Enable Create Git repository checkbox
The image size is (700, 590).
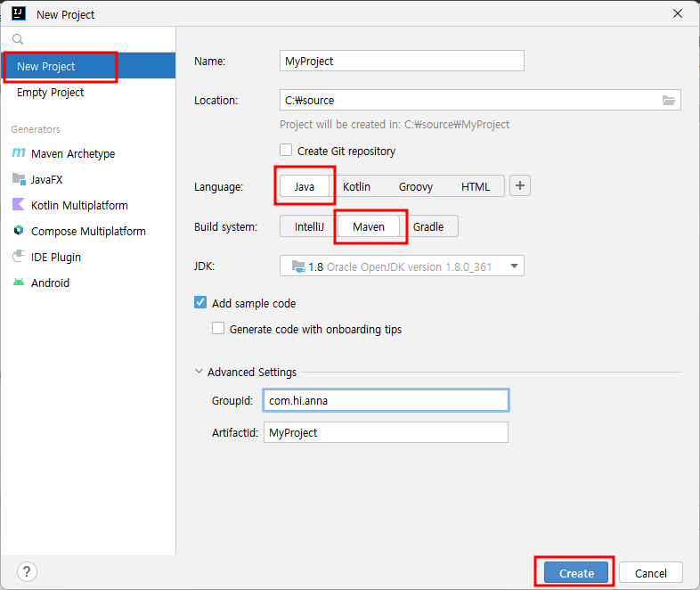[286, 150]
